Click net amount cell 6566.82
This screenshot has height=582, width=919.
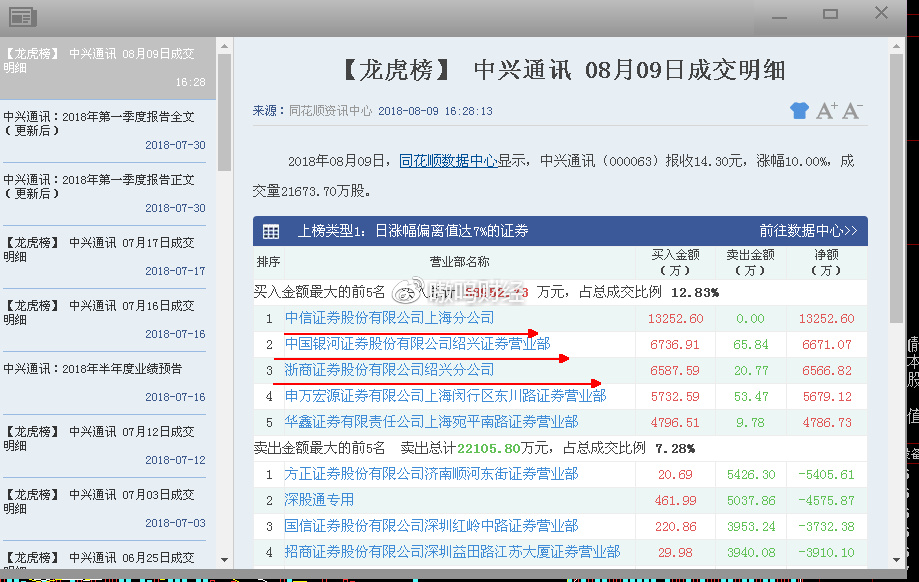point(826,370)
